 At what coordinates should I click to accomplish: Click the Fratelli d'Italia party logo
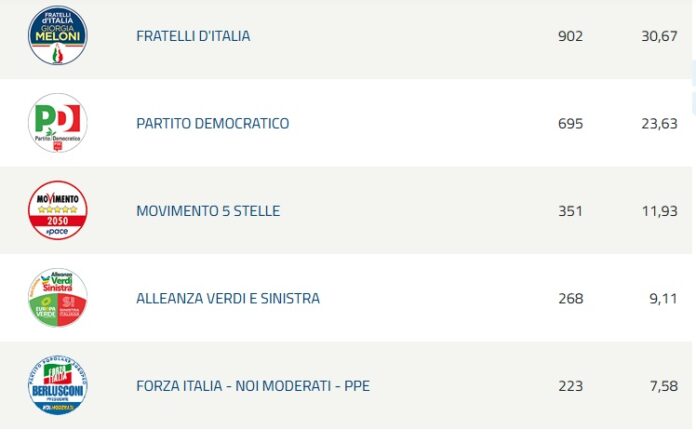pyautogui.click(x=58, y=36)
